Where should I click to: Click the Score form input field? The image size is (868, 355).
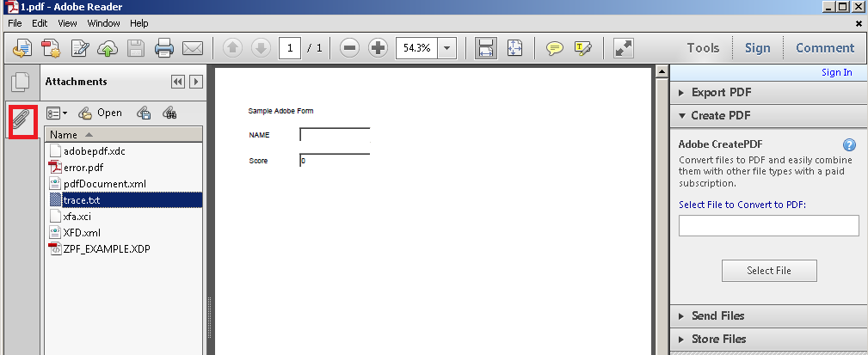tap(335, 161)
